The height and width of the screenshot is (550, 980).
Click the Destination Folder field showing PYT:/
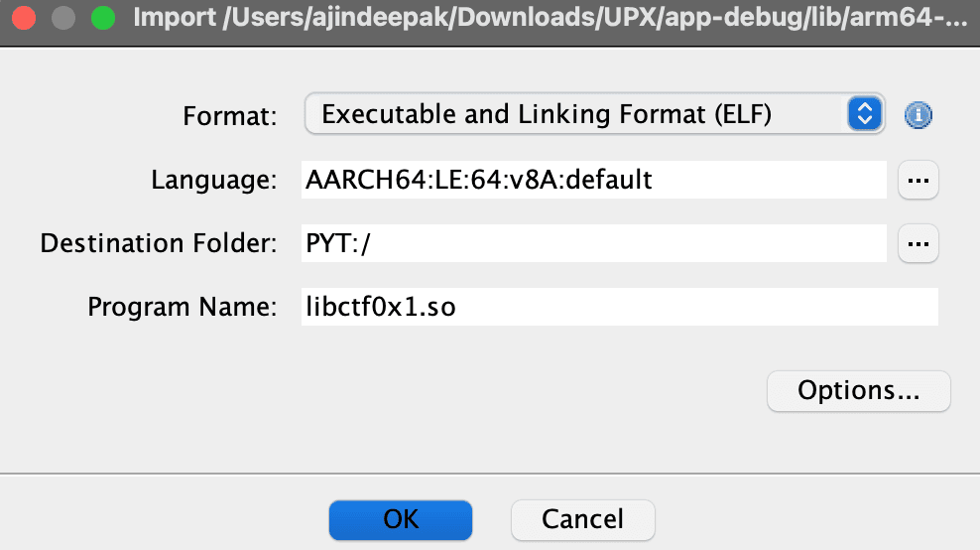[x=594, y=243]
